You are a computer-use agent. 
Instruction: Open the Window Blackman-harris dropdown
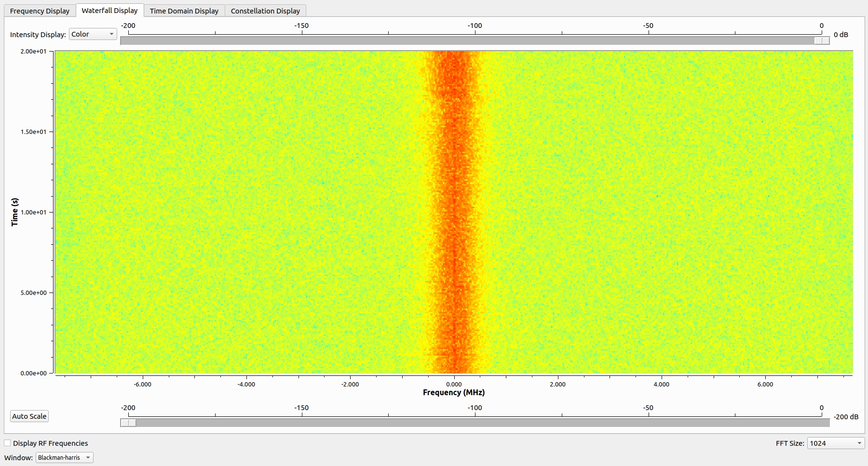(x=64, y=457)
